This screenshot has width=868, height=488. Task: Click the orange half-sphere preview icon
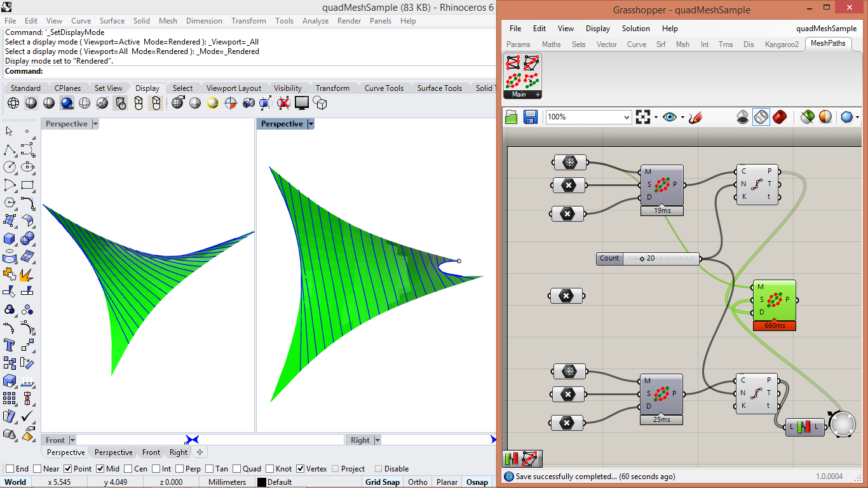(825, 117)
